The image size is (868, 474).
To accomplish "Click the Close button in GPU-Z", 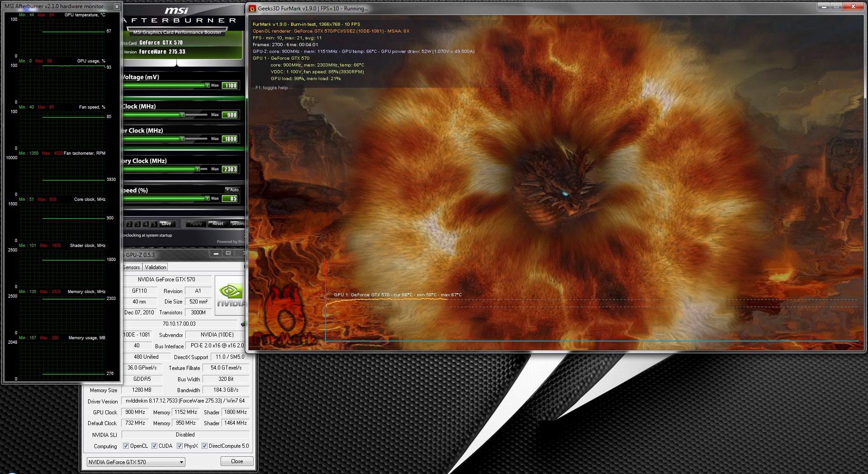I will 236,461.
